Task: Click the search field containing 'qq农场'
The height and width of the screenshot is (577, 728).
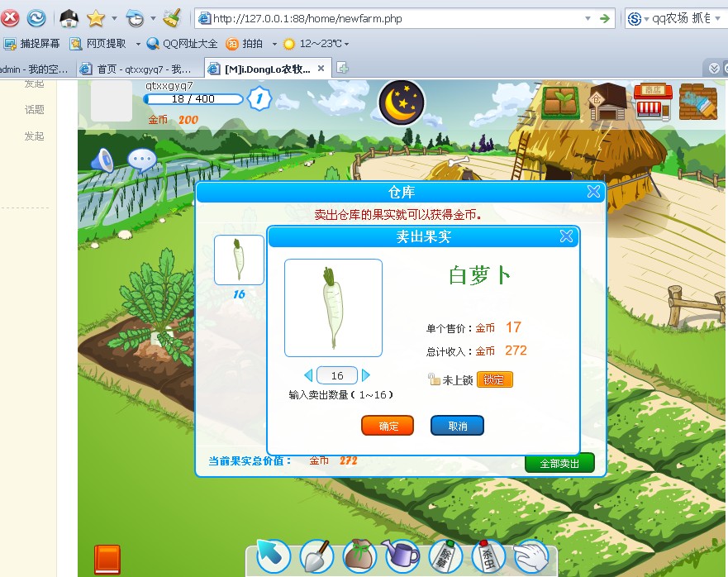Action: click(x=681, y=18)
